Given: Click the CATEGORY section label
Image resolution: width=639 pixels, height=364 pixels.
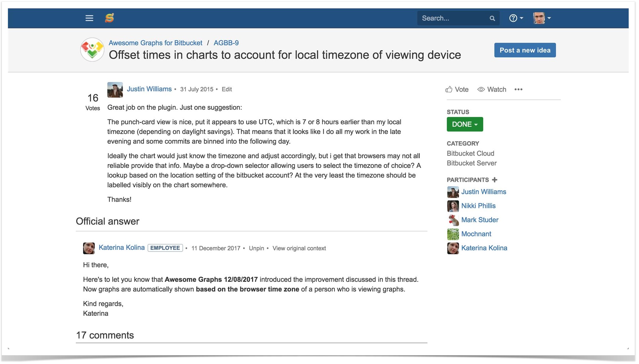Looking at the screenshot, I should pos(463,144).
